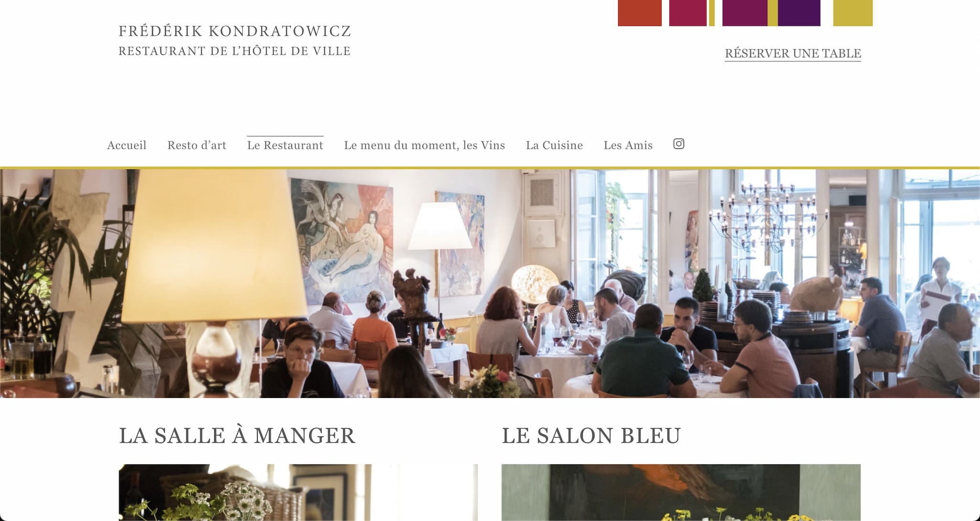Click the Le Salon Bleu heading
This screenshot has width=980, height=521.
pos(591,436)
